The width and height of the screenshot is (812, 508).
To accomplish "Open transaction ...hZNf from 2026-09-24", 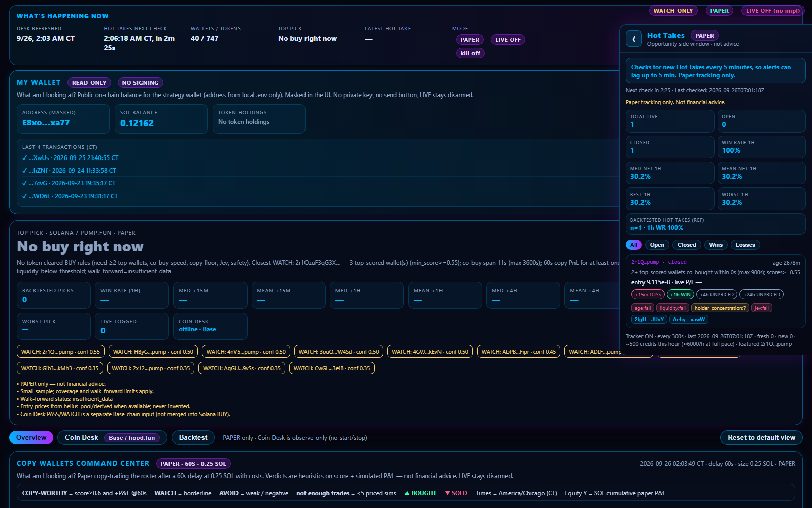I will click(70, 171).
